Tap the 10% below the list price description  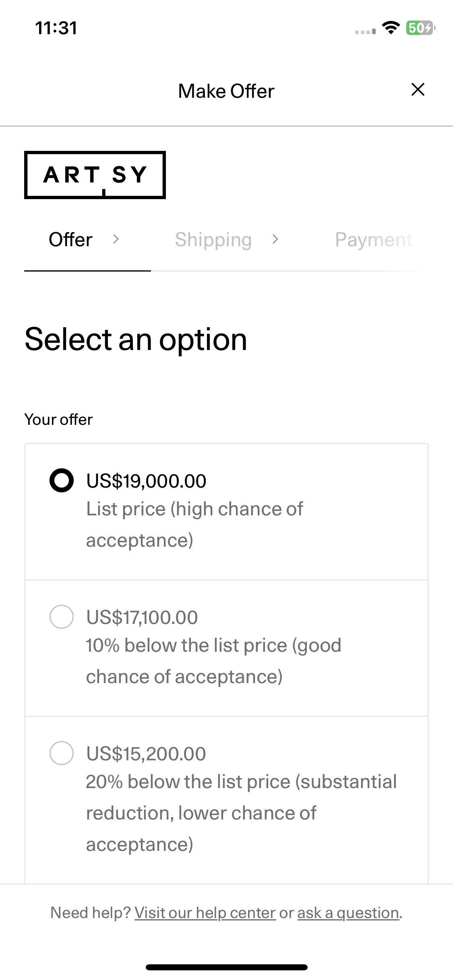pos(214,661)
